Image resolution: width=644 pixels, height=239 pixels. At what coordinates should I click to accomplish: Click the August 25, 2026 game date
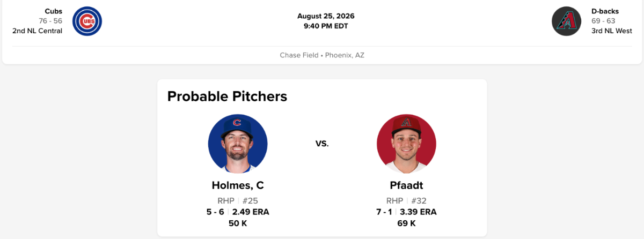point(326,16)
